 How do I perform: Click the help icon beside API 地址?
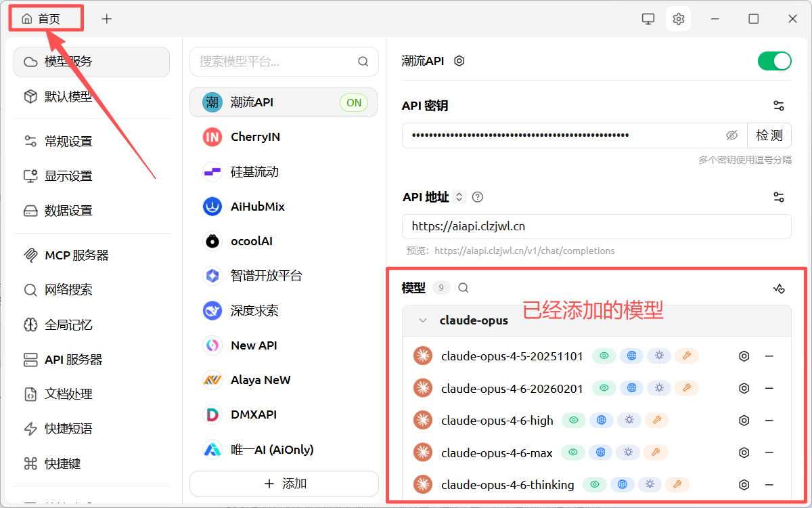click(x=478, y=197)
